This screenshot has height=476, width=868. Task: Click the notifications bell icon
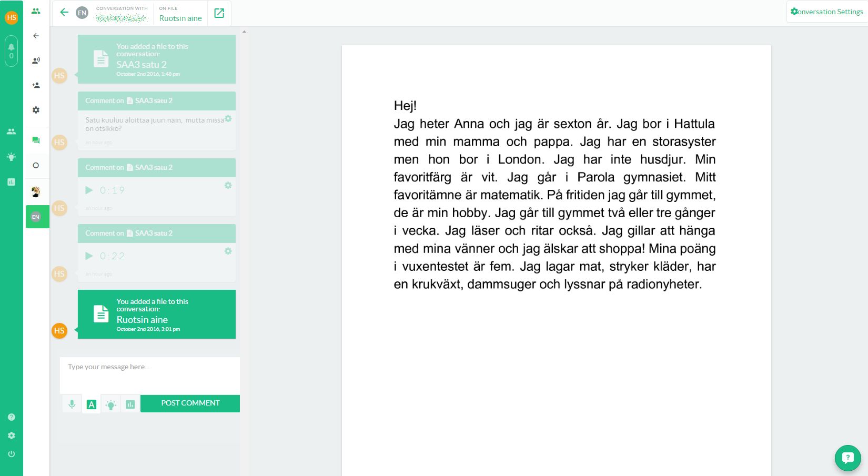click(11, 47)
